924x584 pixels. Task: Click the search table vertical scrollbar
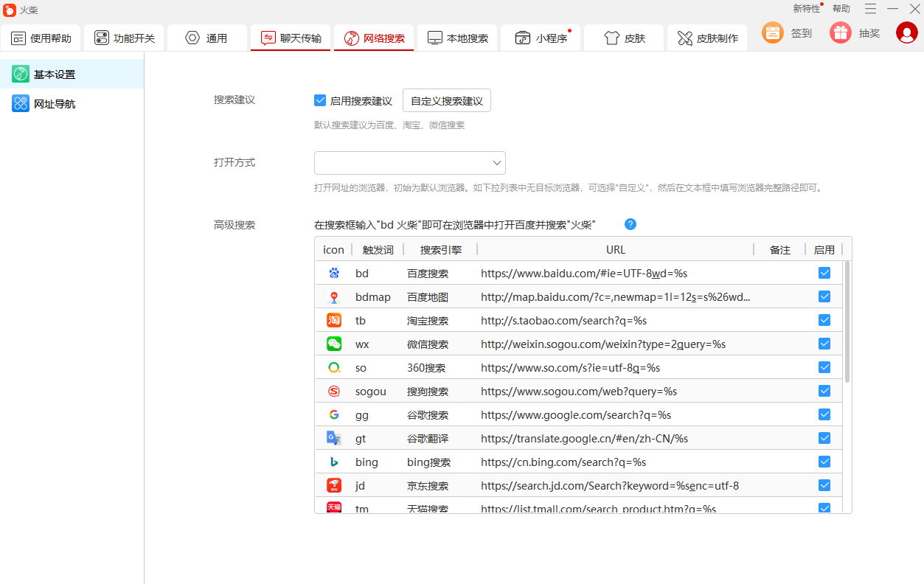click(847, 321)
